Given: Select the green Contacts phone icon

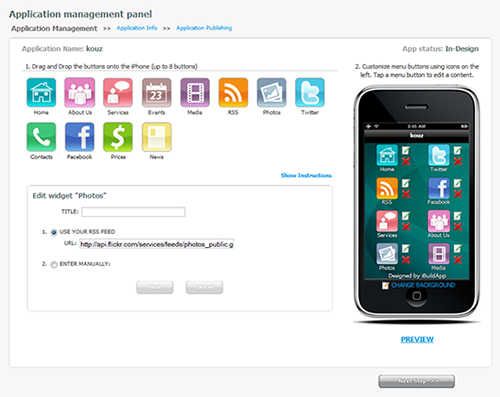Looking at the screenshot, I should 41,137.
